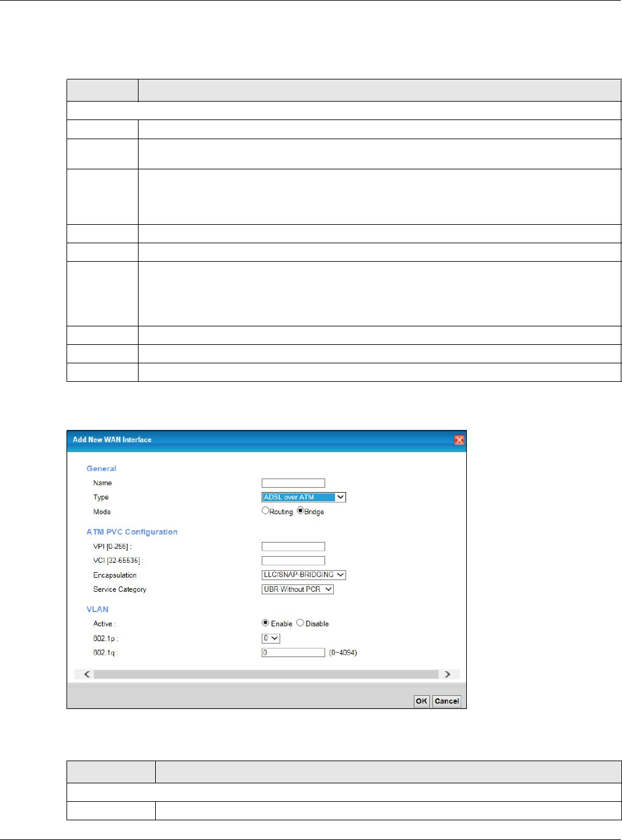The width and height of the screenshot is (622, 840).
Task: Open the 802.1p priority dropdown
Action: pyautogui.click(x=271, y=639)
